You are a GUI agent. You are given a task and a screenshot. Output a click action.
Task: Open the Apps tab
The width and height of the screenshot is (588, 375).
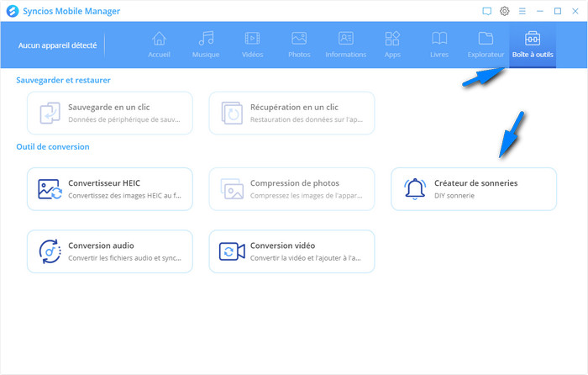(x=392, y=45)
